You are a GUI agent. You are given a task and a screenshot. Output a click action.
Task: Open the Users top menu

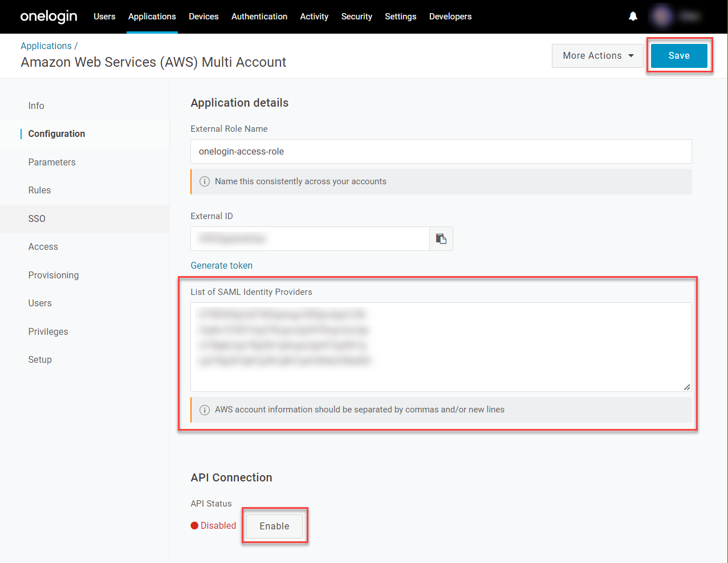(104, 17)
